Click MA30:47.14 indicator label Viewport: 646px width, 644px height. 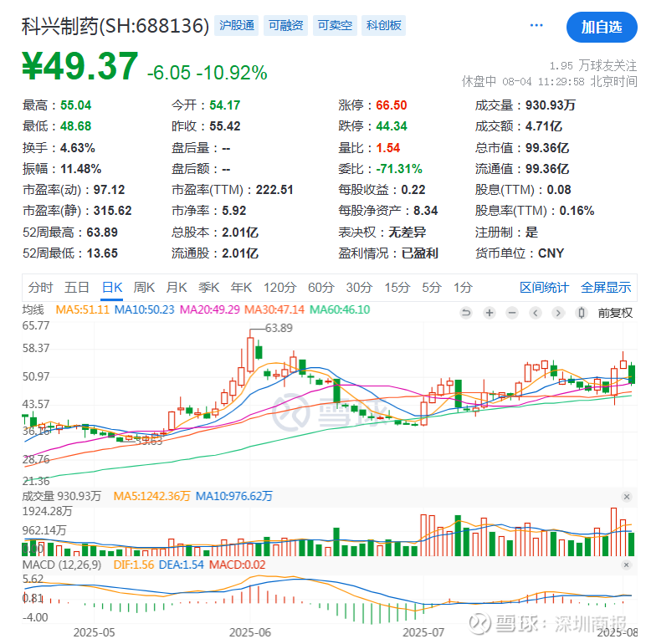pyautogui.click(x=274, y=309)
